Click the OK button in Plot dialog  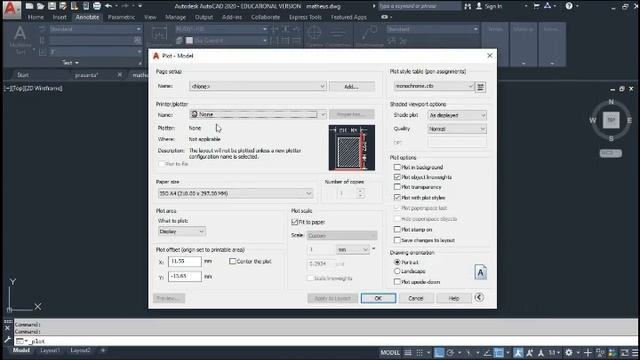378,298
